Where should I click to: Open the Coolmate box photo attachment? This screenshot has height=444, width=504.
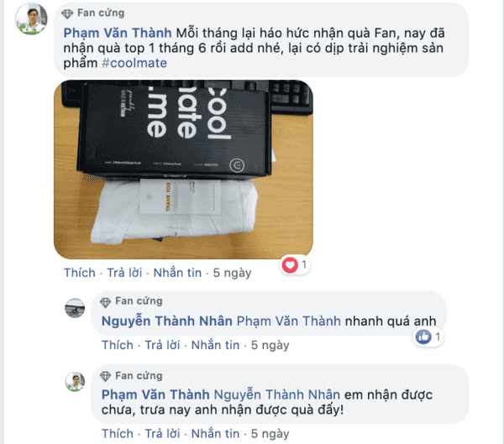[x=183, y=170]
